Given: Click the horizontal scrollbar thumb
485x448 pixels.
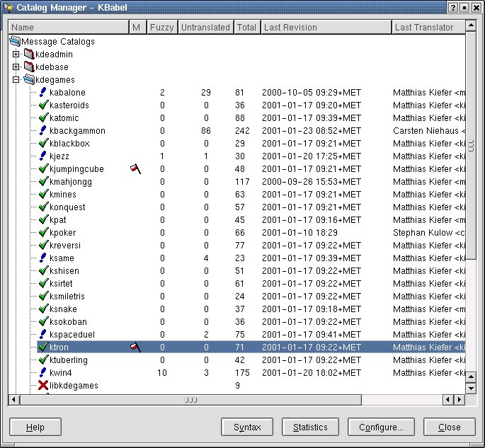Looking at the screenshot, I should 191,400.
